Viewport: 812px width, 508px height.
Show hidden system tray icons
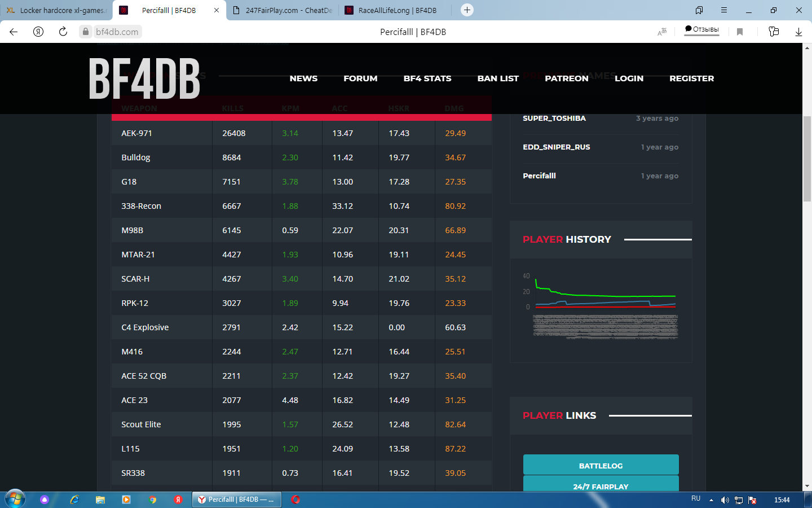tap(711, 500)
